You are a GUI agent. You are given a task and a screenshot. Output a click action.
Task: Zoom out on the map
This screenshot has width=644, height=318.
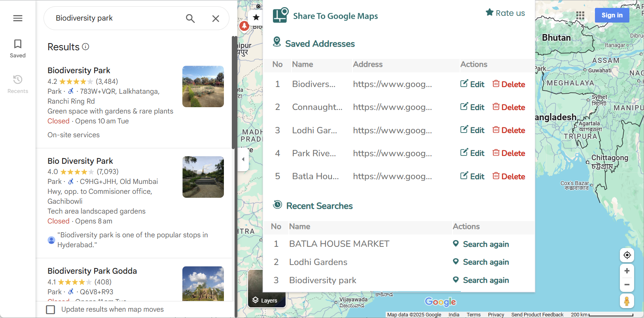tap(627, 285)
